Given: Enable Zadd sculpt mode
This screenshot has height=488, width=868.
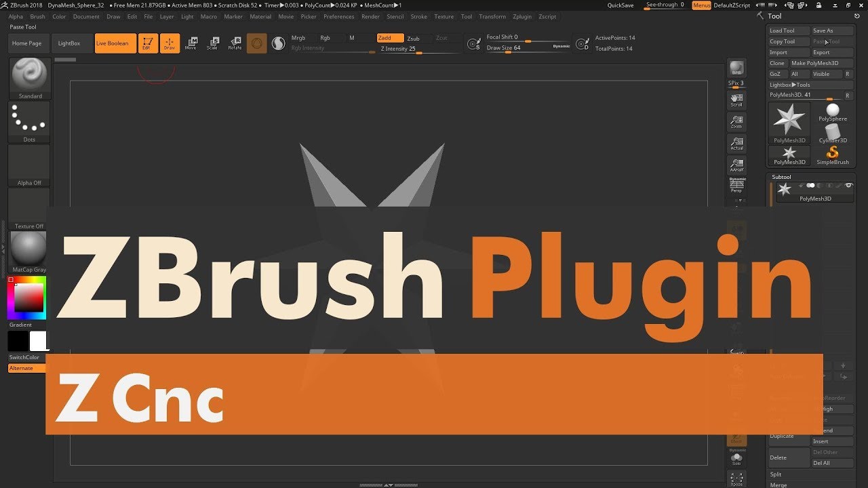Looking at the screenshot, I should 390,38.
